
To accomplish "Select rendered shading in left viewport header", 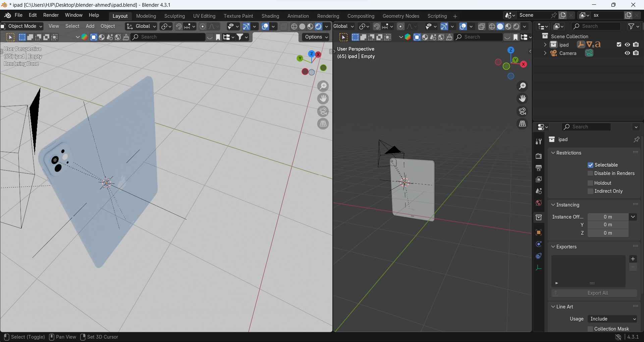I will (319, 26).
